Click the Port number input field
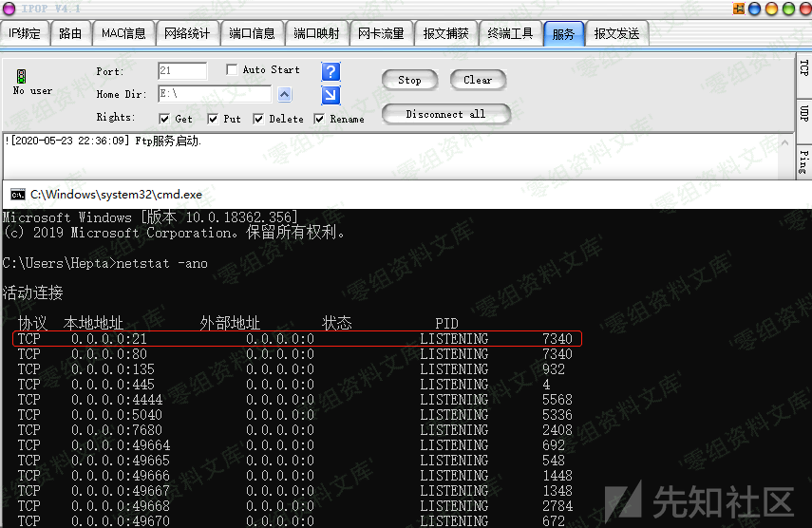This screenshot has height=528, width=812. pos(182,71)
